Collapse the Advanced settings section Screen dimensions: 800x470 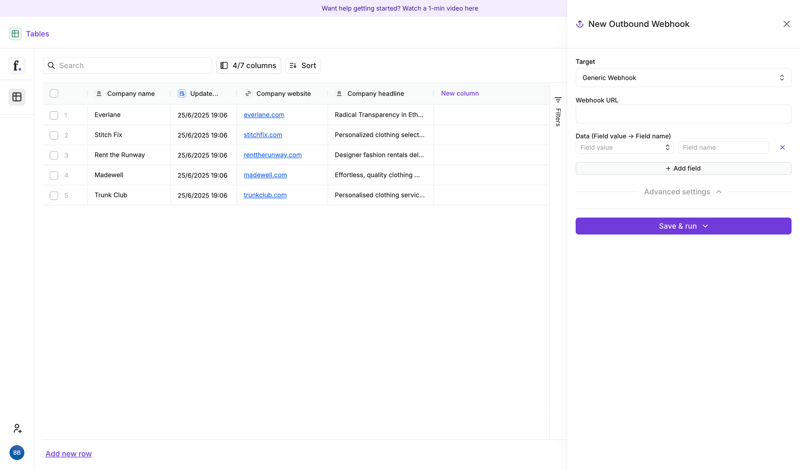pyautogui.click(x=683, y=192)
